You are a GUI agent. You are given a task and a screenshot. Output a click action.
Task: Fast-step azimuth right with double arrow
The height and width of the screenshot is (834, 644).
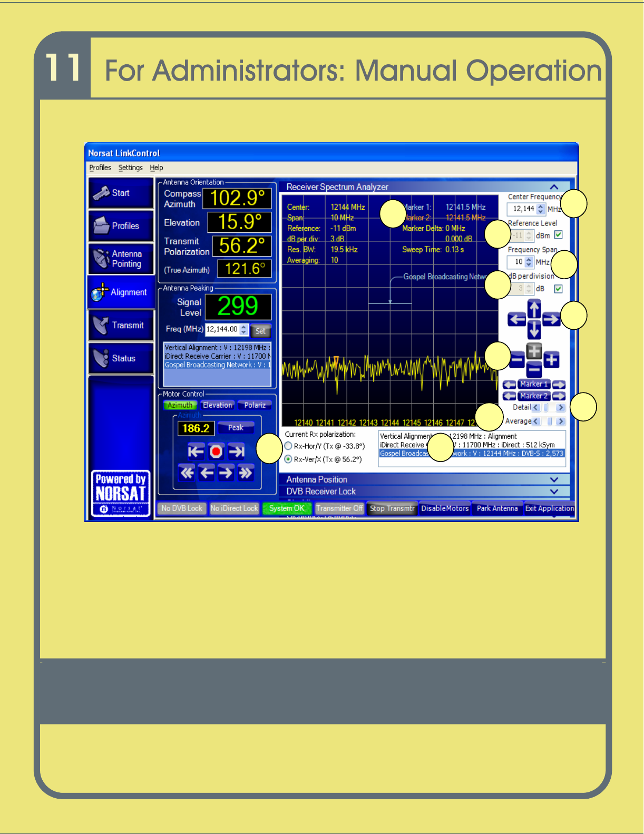pos(246,473)
